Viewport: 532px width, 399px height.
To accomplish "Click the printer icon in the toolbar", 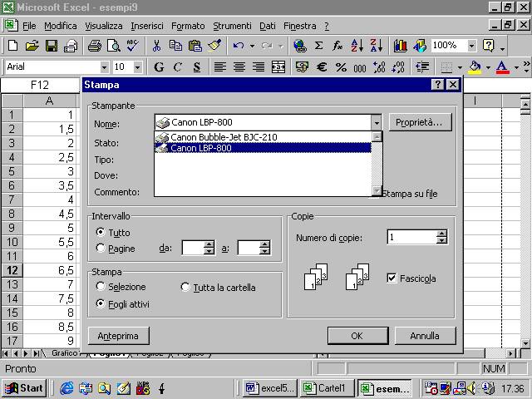I will pos(94,46).
